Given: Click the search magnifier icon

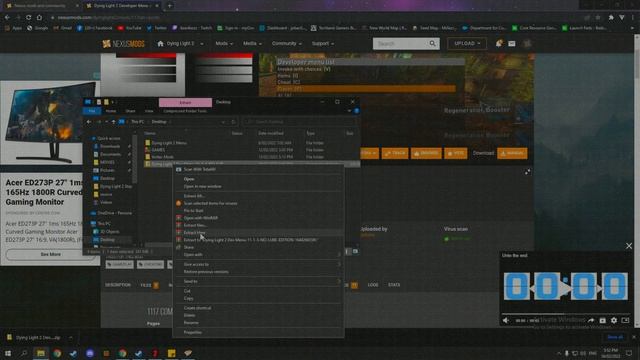Looking at the screenshot, I should coord(432,44).
